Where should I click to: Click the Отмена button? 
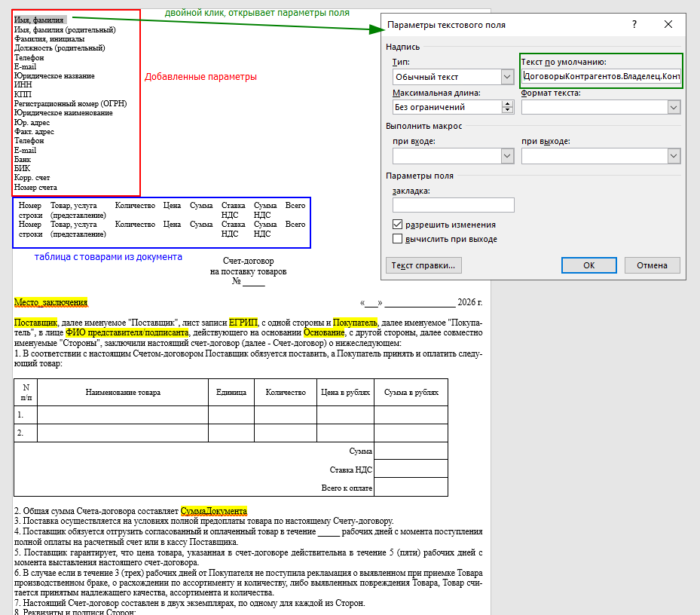pos(652,265)
